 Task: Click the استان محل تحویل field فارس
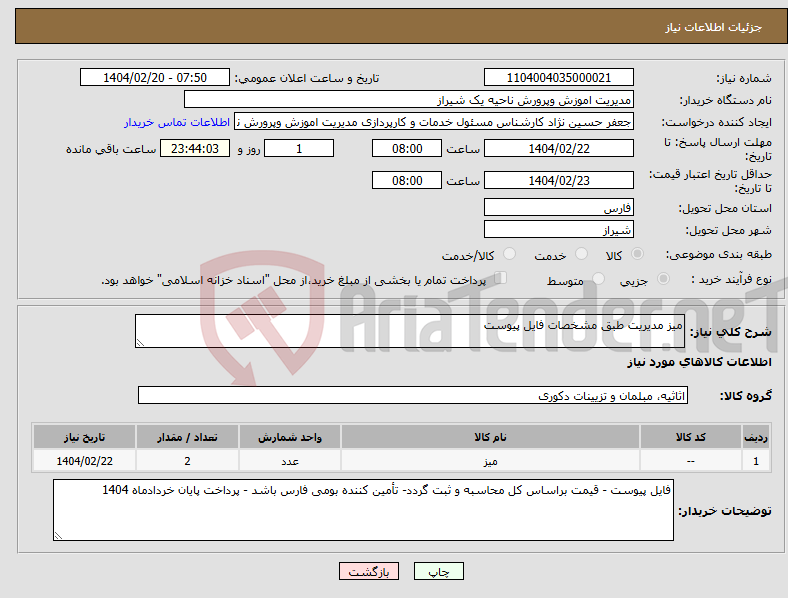tap(558, 207)
